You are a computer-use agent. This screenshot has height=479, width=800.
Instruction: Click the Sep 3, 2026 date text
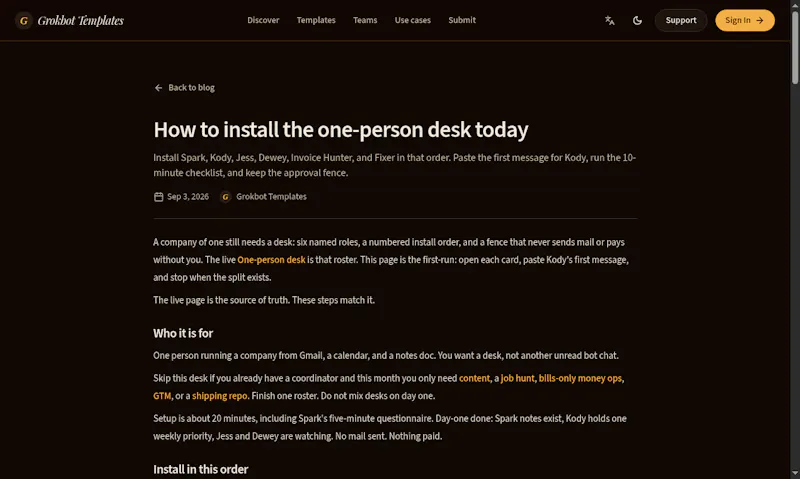point(188,197)
